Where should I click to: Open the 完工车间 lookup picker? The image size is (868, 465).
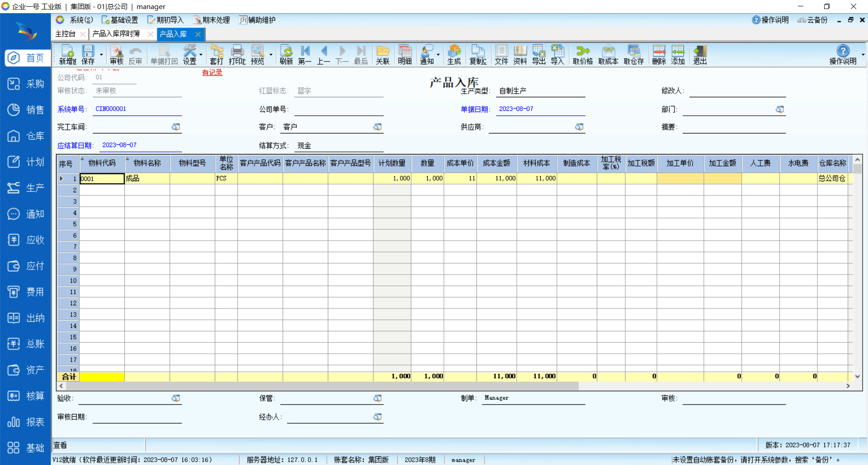(176, 127)
